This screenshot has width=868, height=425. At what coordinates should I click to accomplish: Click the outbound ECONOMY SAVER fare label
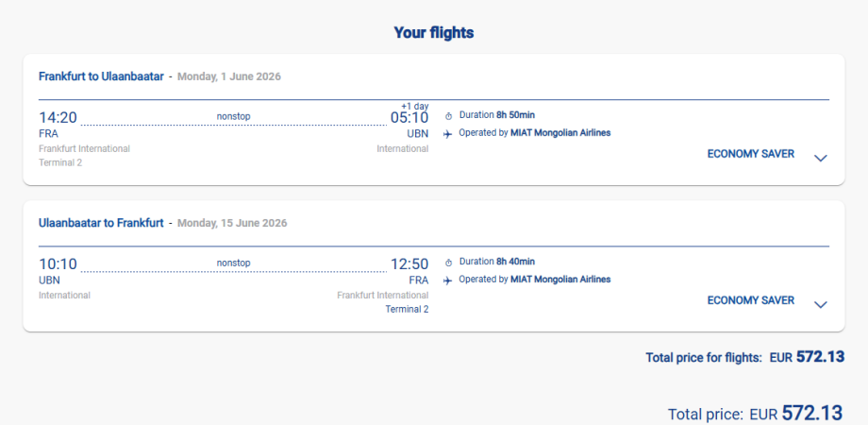[750, 154]
